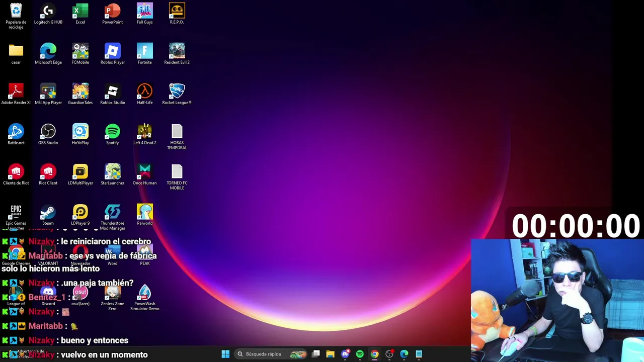This screenshot has width=644, height=362.
Task: Launch Logitech G HUB from desktop
Action: (x=48, y=14)
